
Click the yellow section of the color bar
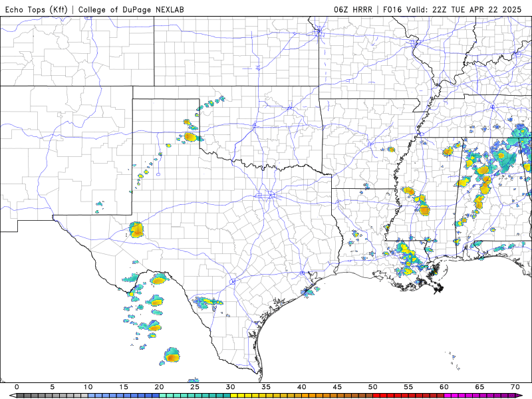point(266,396)
